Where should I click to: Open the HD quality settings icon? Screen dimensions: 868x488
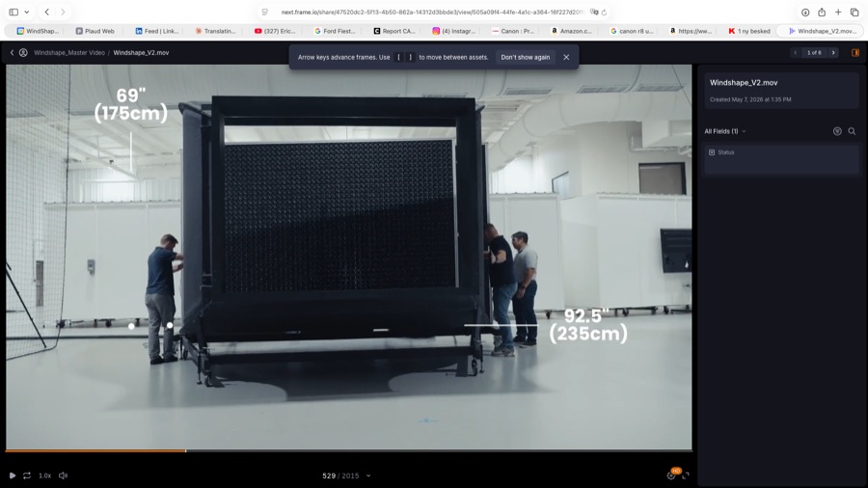(672, 474)
